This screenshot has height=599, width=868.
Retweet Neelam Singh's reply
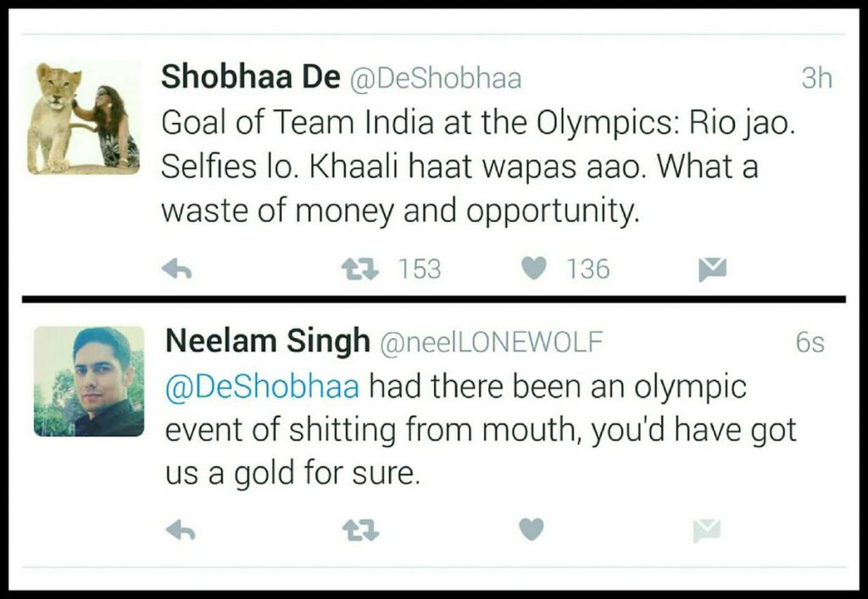360,530
